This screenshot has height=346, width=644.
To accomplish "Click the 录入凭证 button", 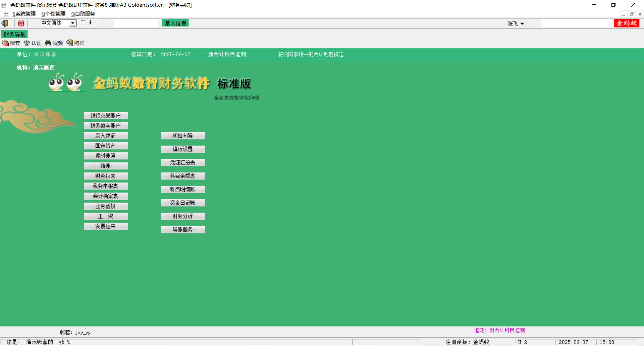I will tap(106, 136).
